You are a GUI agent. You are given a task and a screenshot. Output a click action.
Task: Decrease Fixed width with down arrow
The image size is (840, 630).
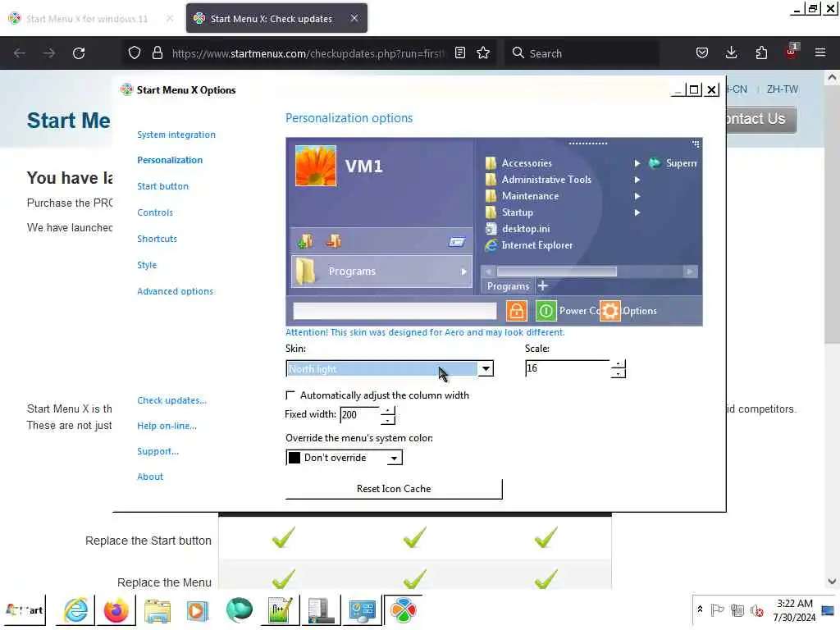tap(388, 419)
